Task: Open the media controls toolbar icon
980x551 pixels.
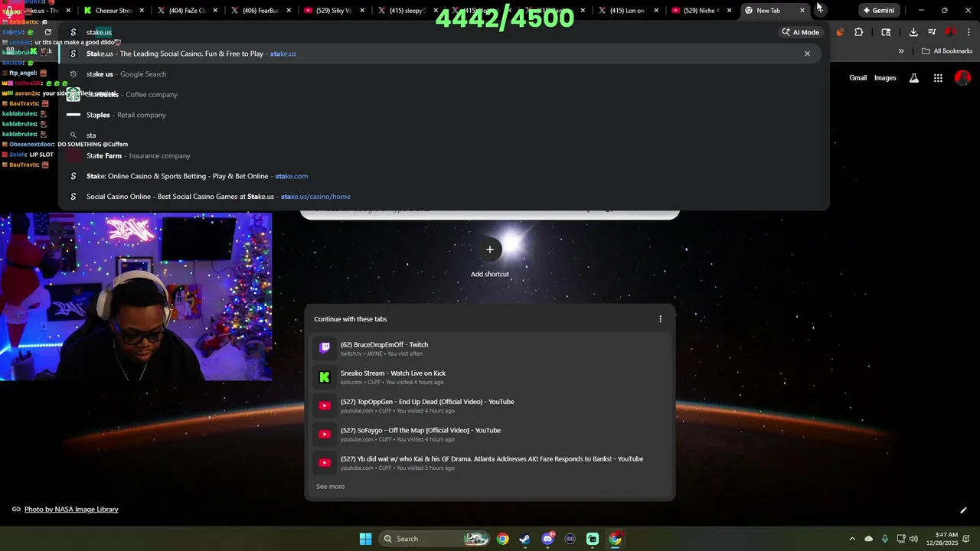Action: [932, 32]
